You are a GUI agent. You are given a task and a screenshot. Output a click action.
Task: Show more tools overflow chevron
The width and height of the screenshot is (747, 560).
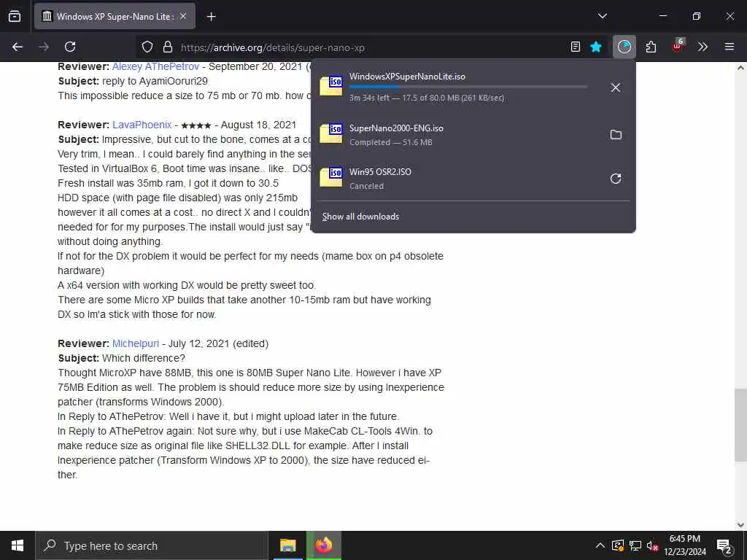(703, 47)
